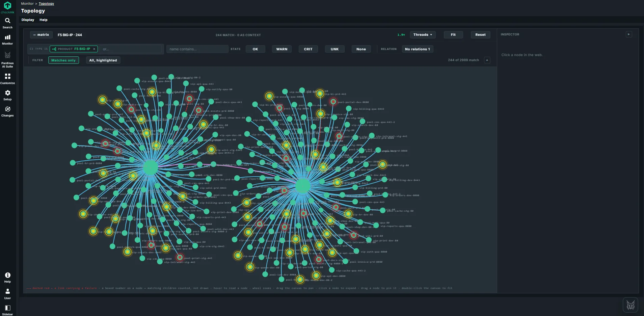Select the vip-notify-qua-80 node
The height and width of the screenshot is (316, 644).
(x=202, y=89)
